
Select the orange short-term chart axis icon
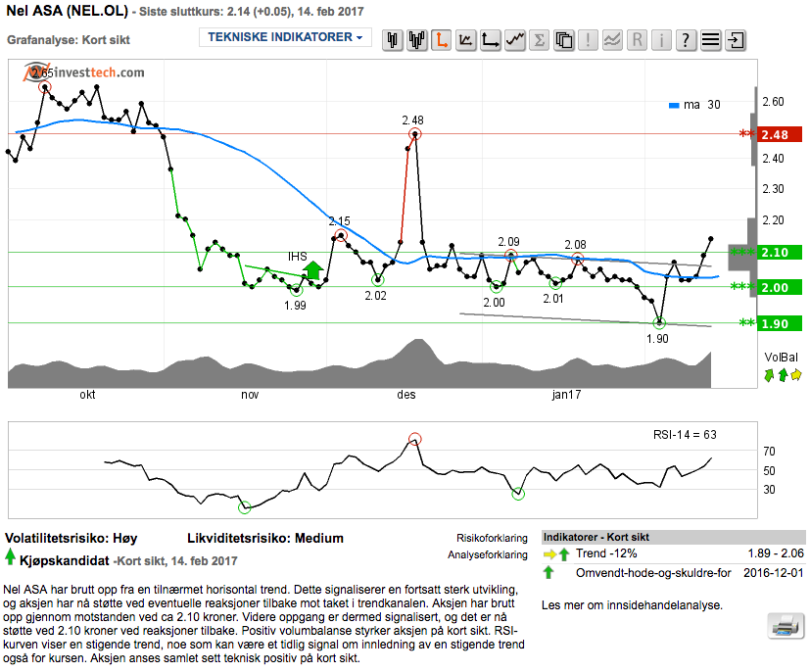click(x=441, y=40)
